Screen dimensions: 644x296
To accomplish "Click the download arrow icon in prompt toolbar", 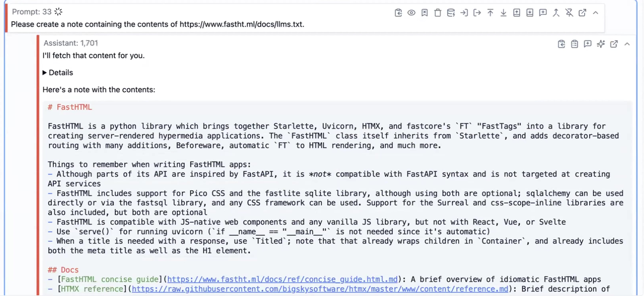I will [503, 13].
